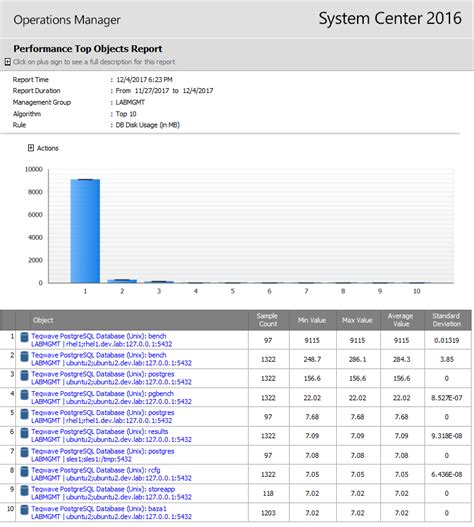
Task: Click the 248.7 min value cell
Action: 312,359
